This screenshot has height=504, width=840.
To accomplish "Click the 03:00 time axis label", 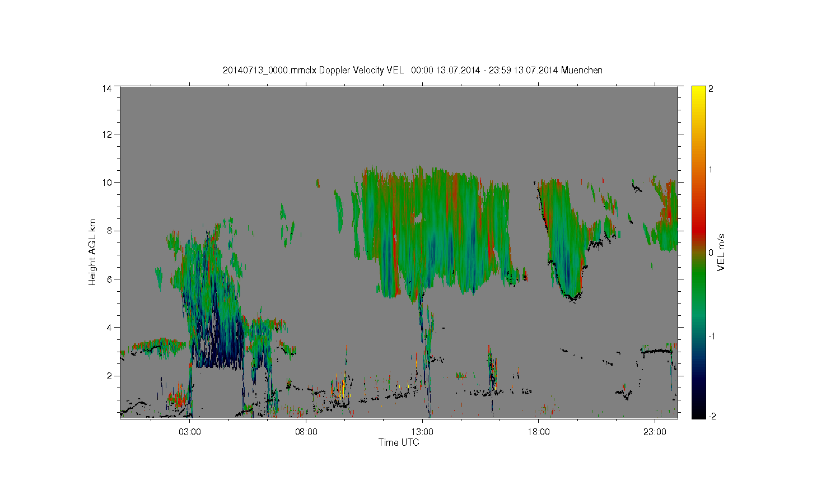I will pyautogui.click(x=190, y=432).
